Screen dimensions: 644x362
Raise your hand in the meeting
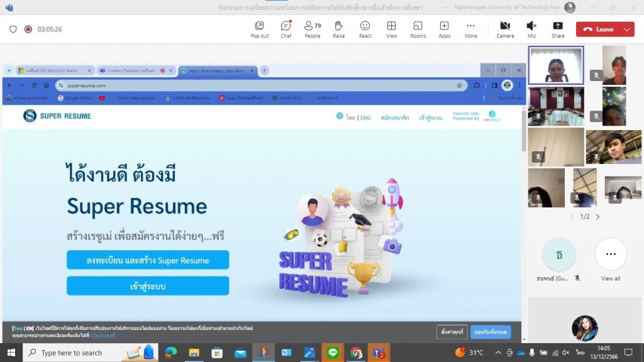[x=338, y=29]
